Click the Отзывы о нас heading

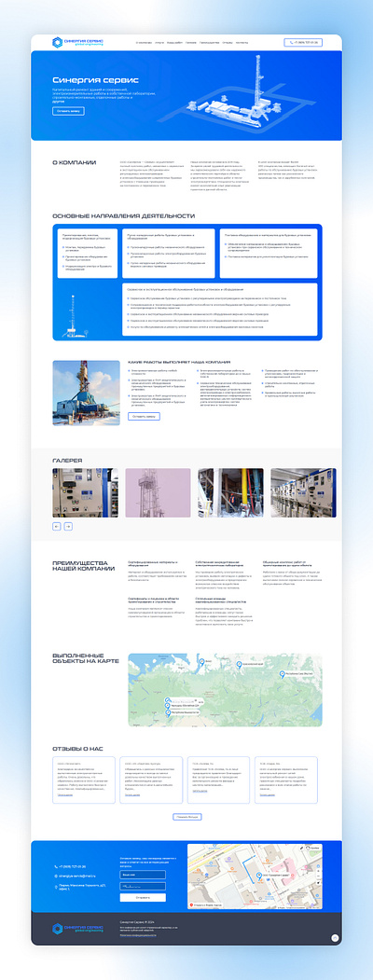(x=77, y=748)
